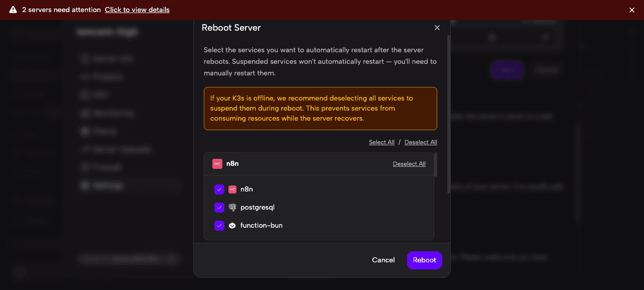The image size is (644, 290).
Task: Click the Bun icon next to function-bun
Action: coord(232,225)
